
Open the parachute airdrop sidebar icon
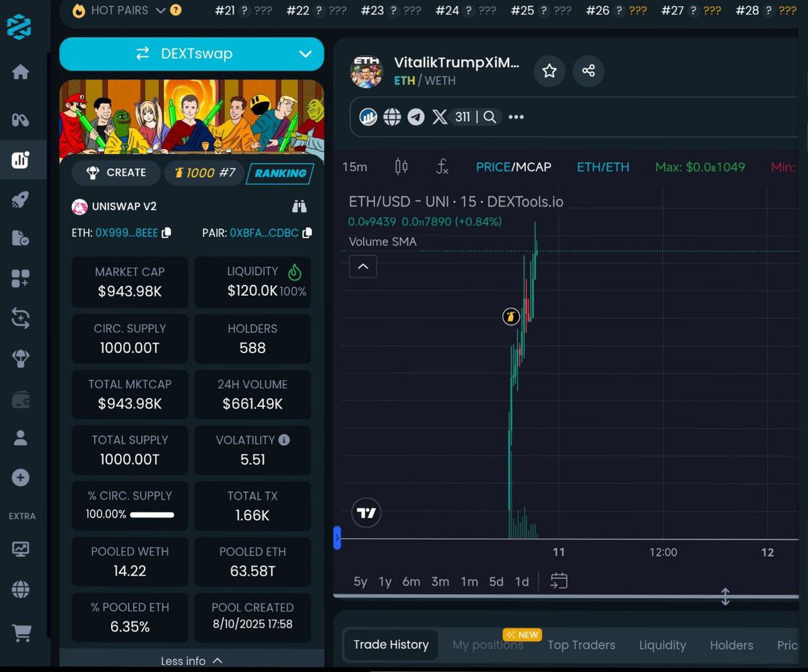(20, 358)
